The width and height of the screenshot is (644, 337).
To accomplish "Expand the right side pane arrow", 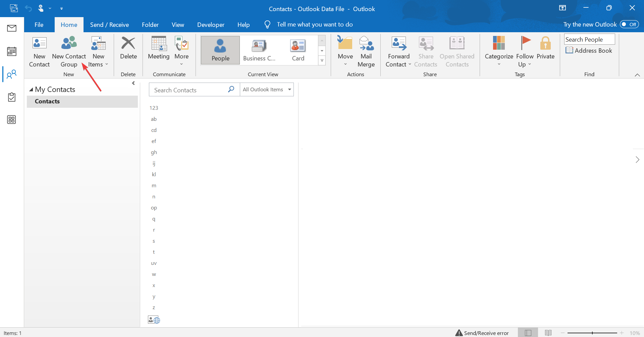I will click(637, 160).
